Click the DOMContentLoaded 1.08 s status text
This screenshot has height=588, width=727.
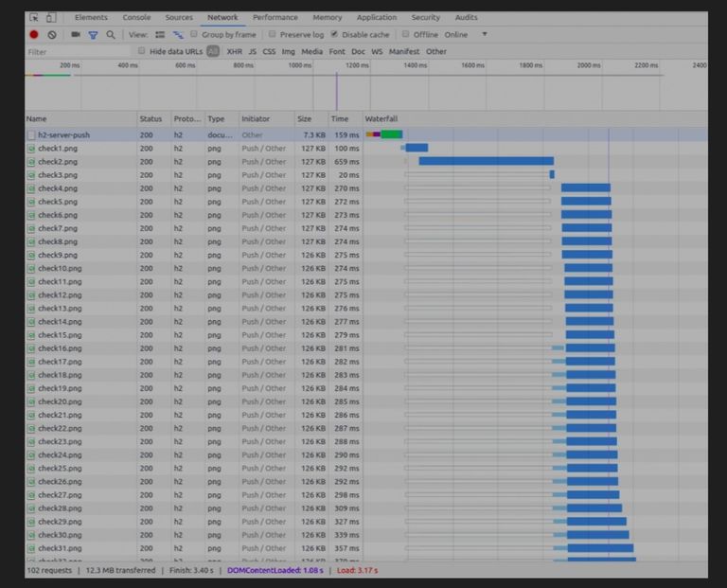pos(275,571)
